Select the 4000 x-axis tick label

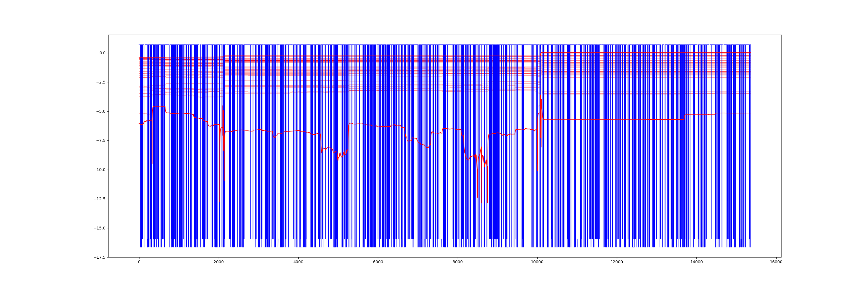(298, 262)
